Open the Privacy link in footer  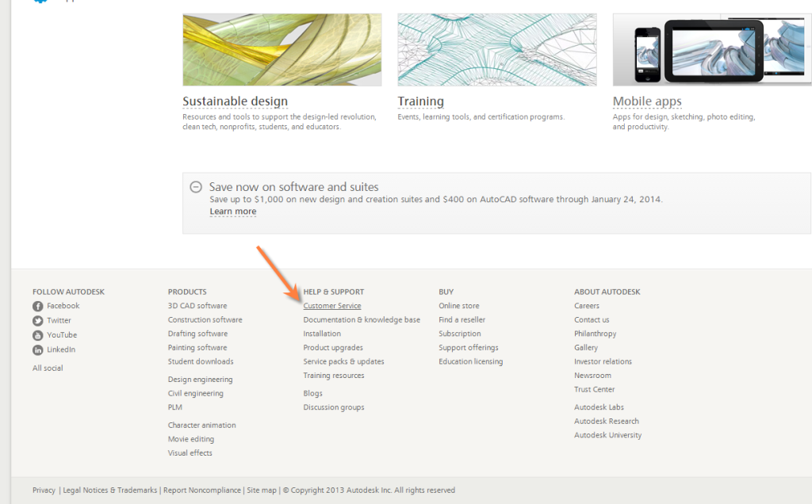[44, 490]
